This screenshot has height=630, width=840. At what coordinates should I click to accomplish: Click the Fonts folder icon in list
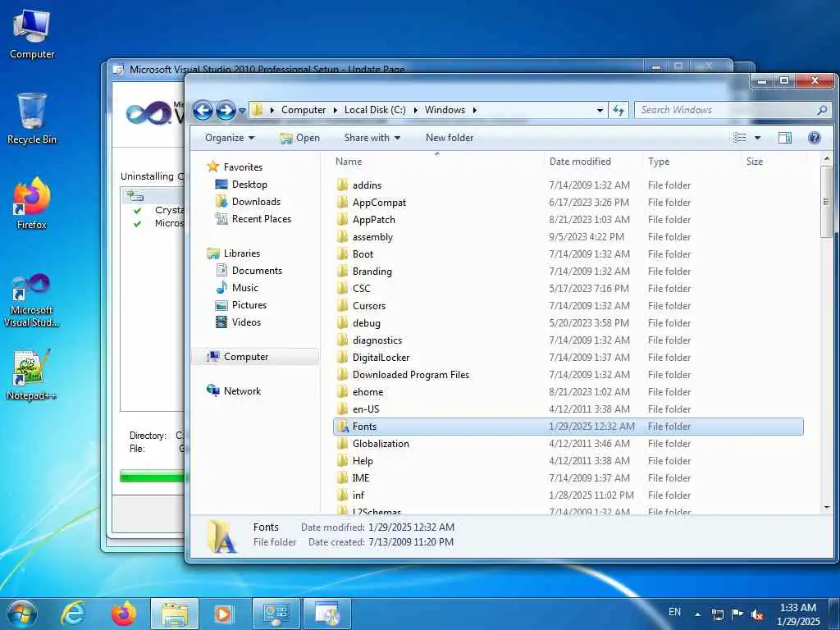pyautogui.click(x=342, y=427)
